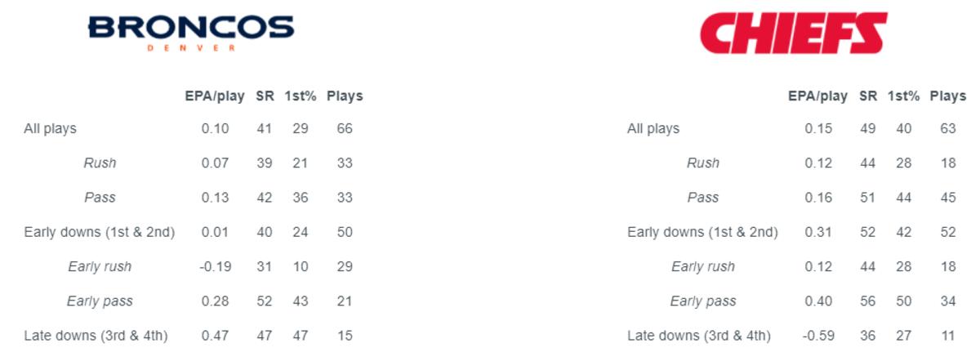The width and height of the screenshot is (980, 361).
Task: Click the Chiefs logo
Action: coord(793,33)
